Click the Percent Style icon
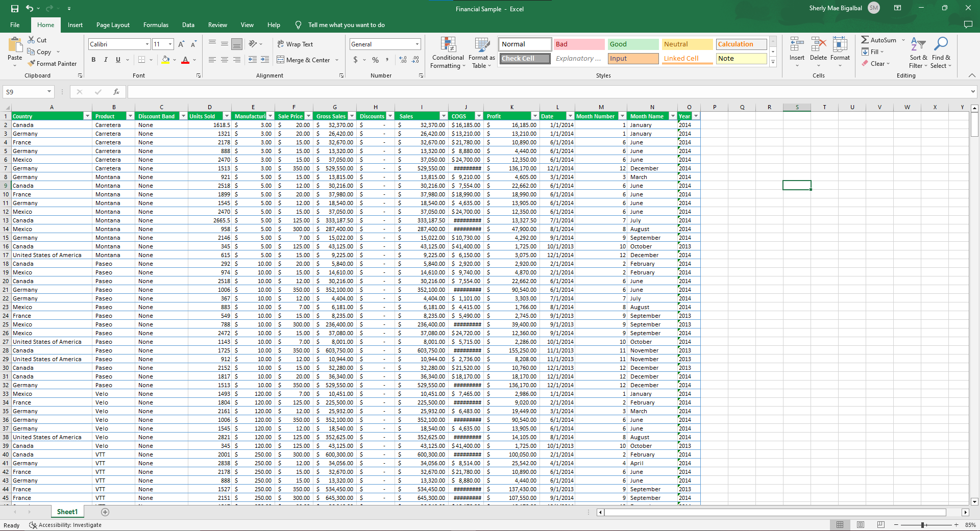 pos(375,60)
